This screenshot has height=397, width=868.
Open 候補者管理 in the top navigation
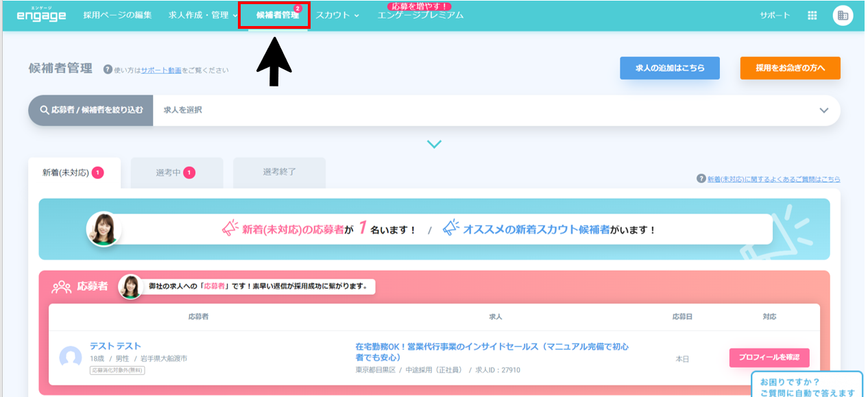(278, 15)
